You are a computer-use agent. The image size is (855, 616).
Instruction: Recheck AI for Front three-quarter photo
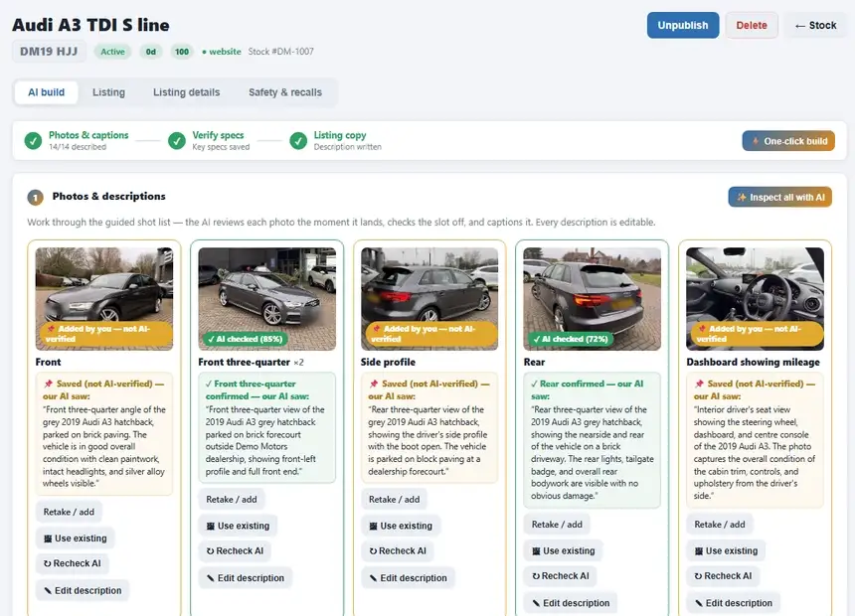pyautogui.click(x=235, y=551)
